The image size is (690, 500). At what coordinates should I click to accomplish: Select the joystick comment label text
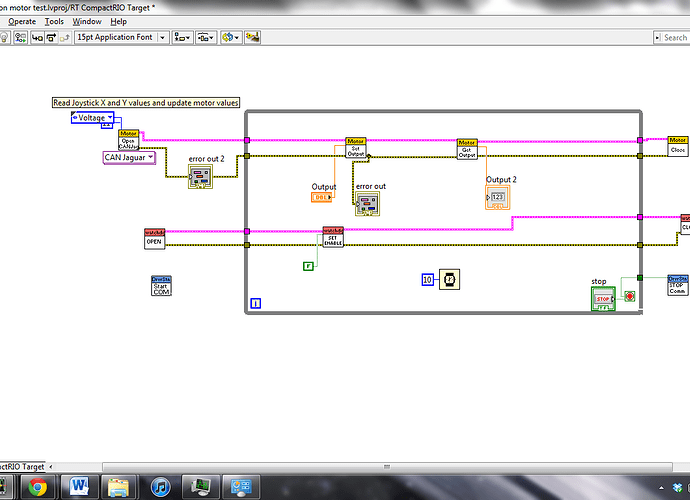click(146, 103)
